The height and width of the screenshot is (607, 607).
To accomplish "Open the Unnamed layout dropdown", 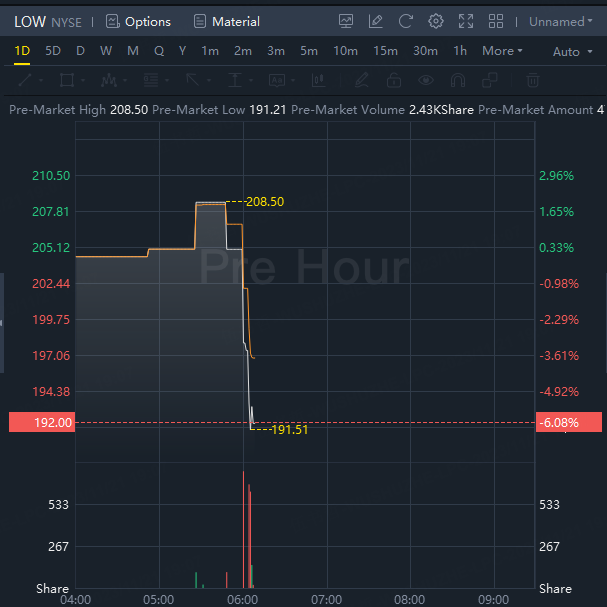I will (561, 21).
